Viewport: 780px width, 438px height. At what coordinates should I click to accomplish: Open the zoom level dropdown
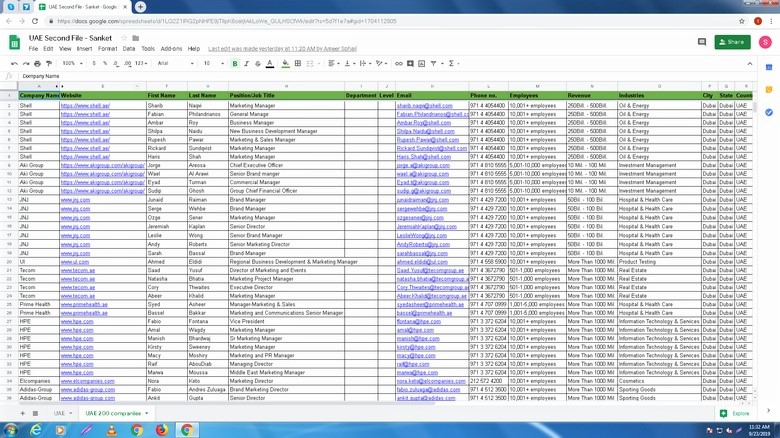pyautogui.click(x=72, y=63)
